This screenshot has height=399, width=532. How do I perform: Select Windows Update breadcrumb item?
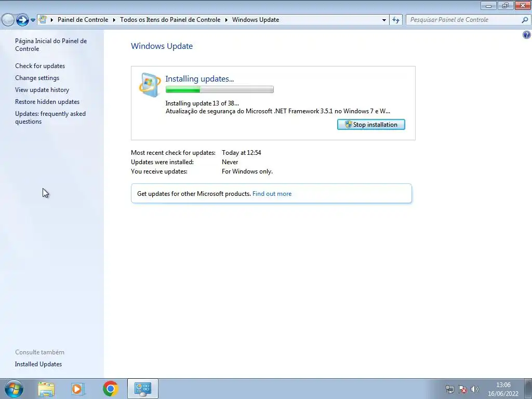(x=256, y=20)
